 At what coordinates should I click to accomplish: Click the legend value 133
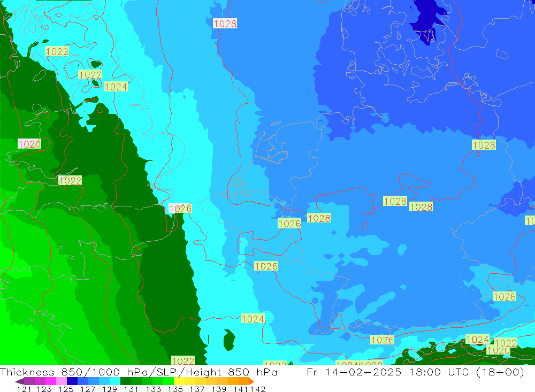pos(153,389)
